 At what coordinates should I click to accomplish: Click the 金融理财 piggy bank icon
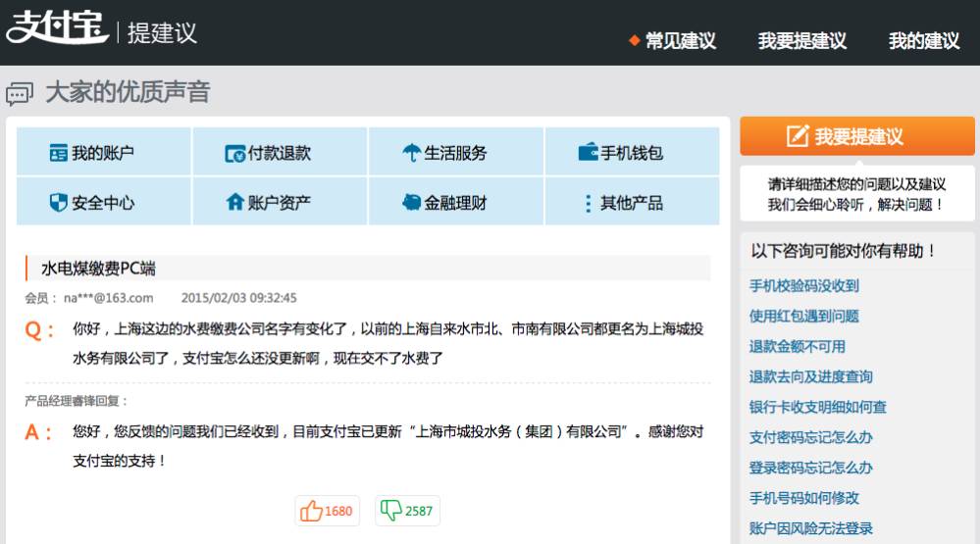[x=411, y=202]
